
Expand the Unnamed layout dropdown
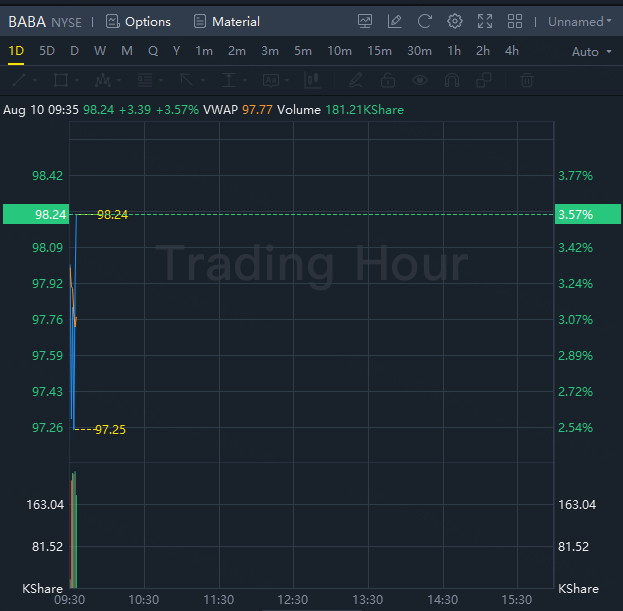pyautogui.click(x=580, y=21)
